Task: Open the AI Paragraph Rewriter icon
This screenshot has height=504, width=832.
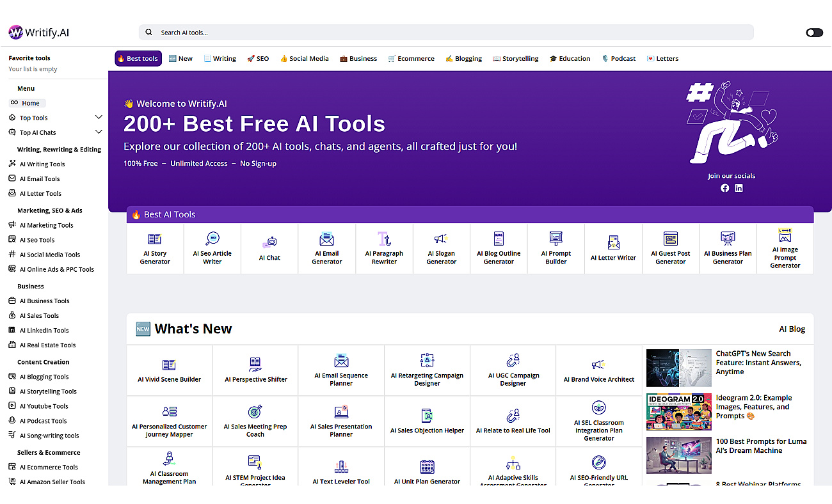Action: [384, 239]
